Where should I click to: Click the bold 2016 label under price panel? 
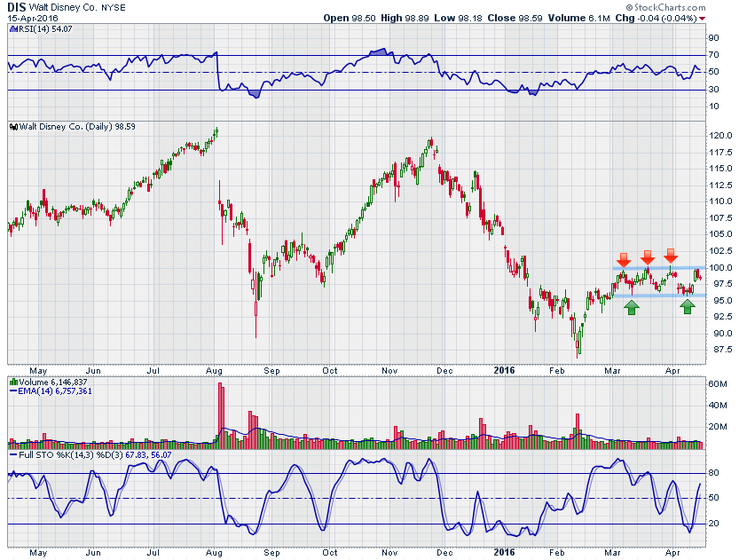click(x=504, y=370)
